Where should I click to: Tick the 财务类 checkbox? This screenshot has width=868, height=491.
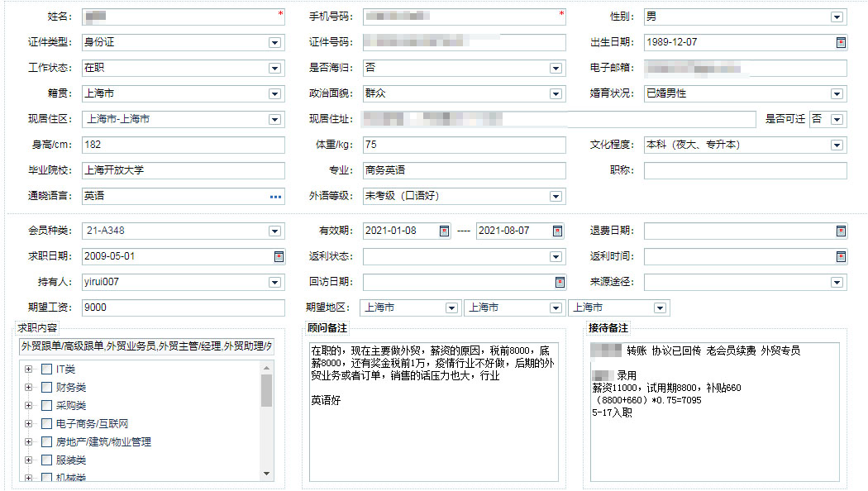(x=46, y=388)
